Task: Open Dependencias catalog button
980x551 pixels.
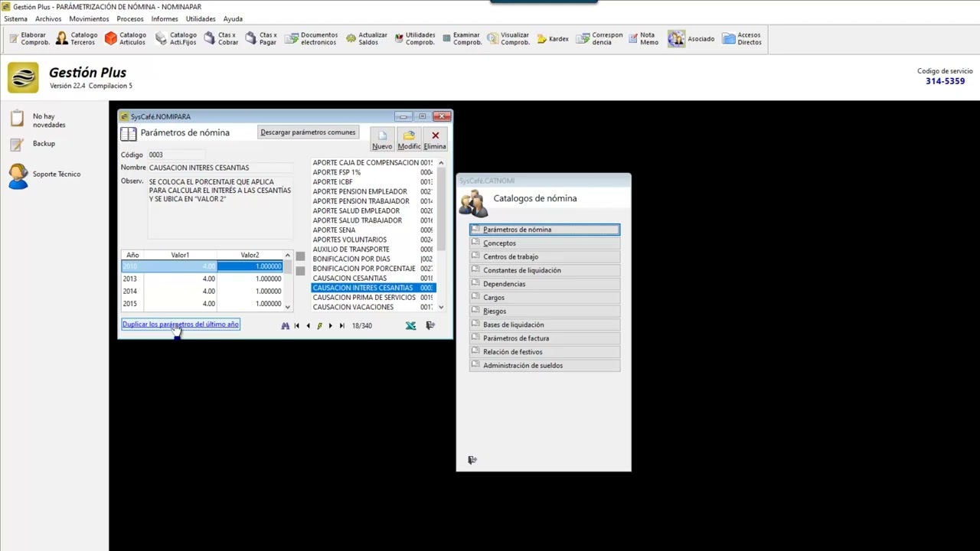Action: coord(544,284)
